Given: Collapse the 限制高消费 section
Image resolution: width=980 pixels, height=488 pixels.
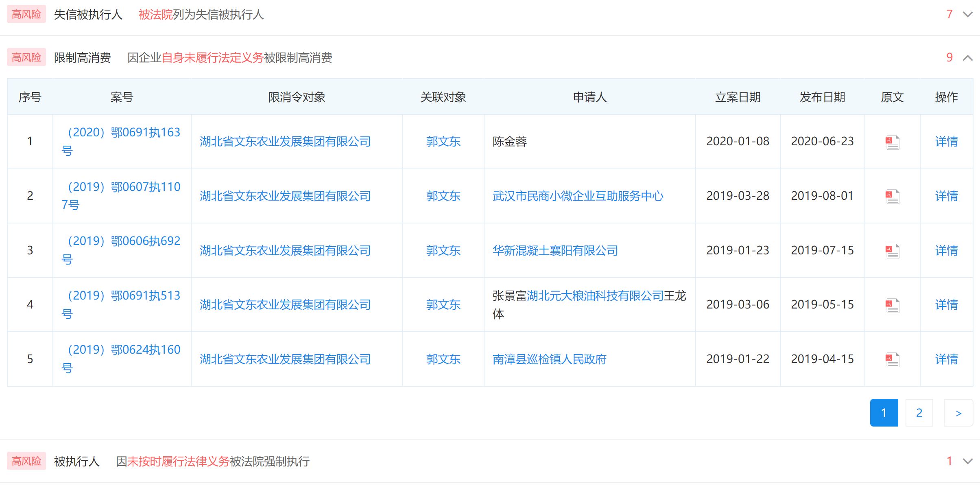Looking at the screenshot, I should point(967,58).
